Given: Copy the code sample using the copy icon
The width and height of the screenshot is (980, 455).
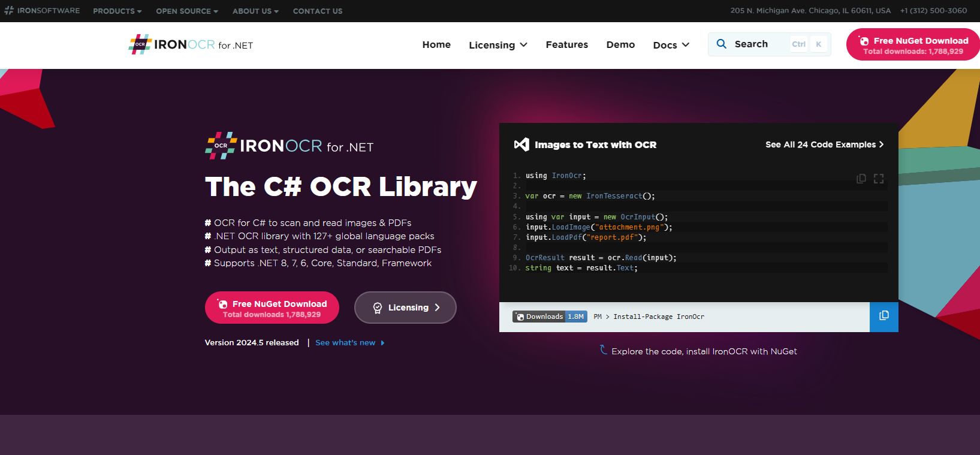Looking at the screenshot, I should coord(861,179).
